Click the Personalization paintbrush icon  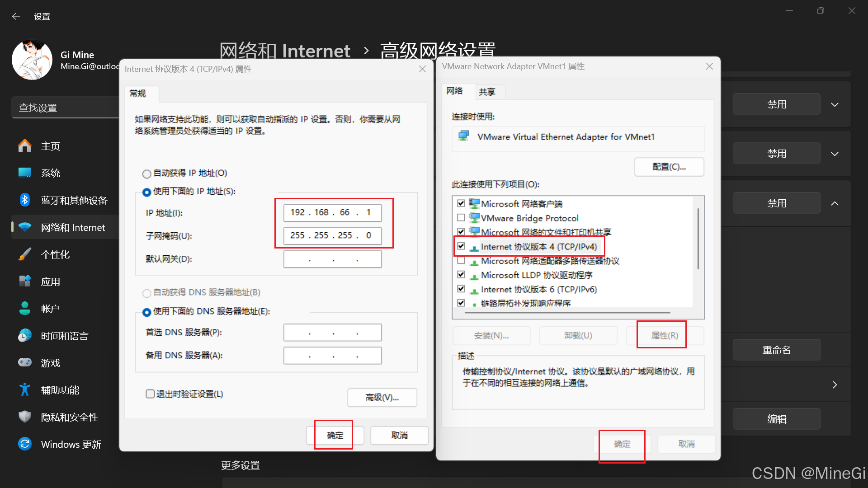click(x=25, y=254)
